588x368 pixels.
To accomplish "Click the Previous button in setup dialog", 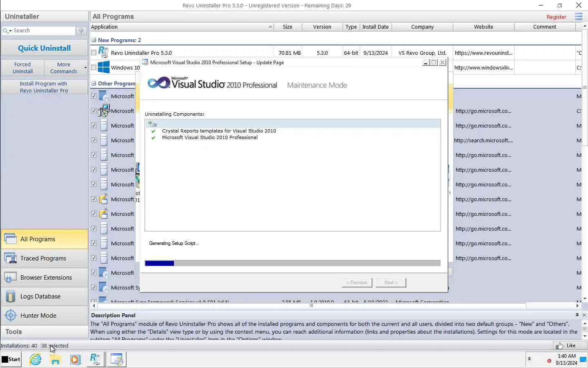I will click(x=357, y=283).
